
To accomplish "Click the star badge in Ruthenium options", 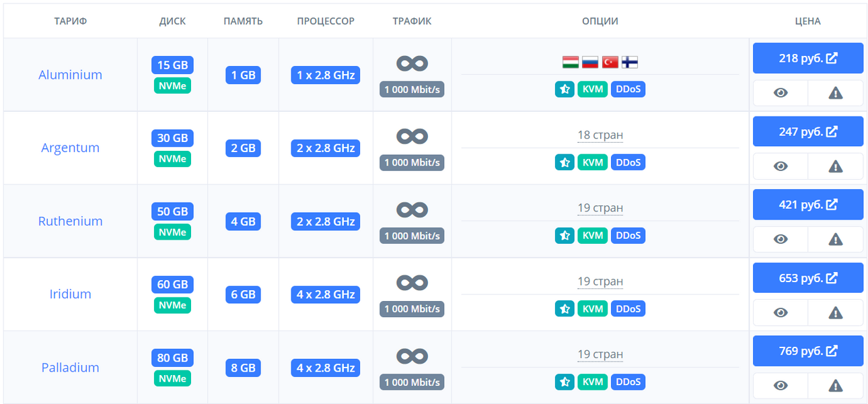I will (565, 236).
